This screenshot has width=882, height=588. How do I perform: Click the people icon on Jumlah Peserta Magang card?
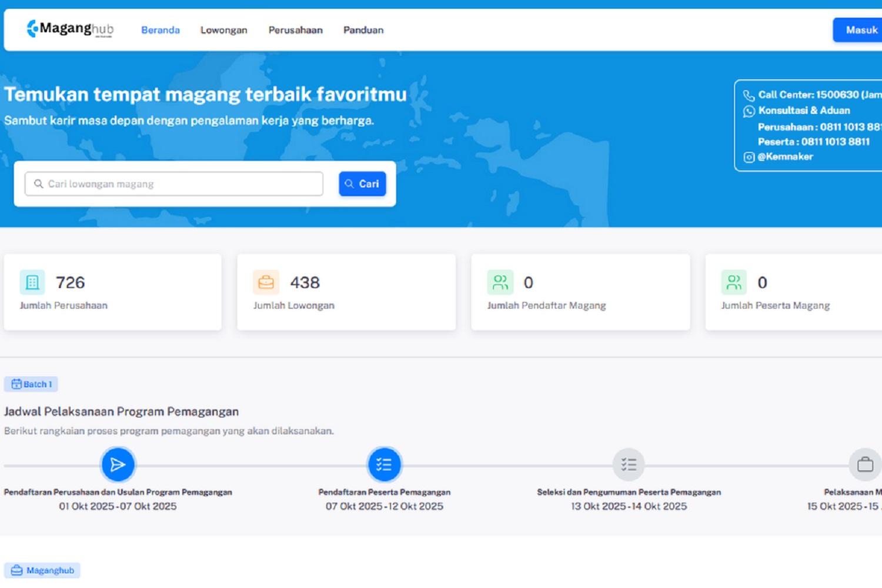pos(733,282)
